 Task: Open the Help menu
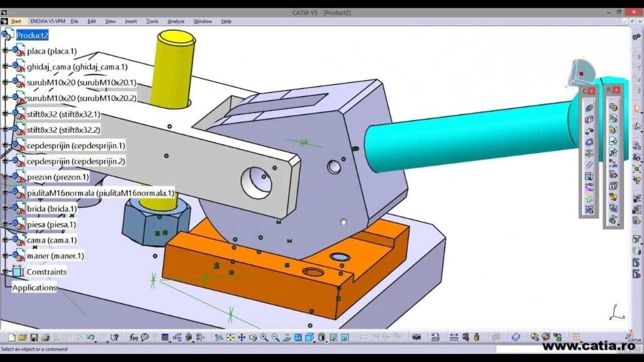(x=226, y=21)
